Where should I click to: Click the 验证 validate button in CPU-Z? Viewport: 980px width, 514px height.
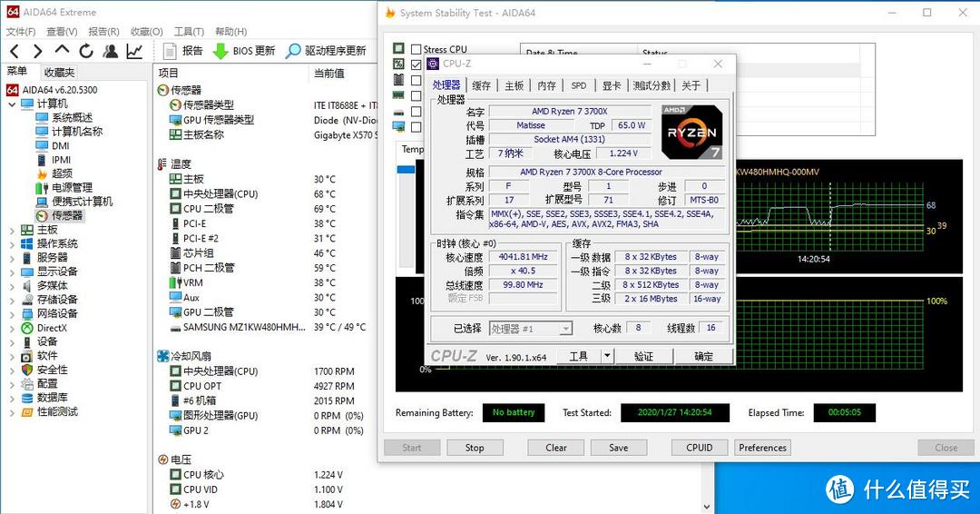coord(643,356)
